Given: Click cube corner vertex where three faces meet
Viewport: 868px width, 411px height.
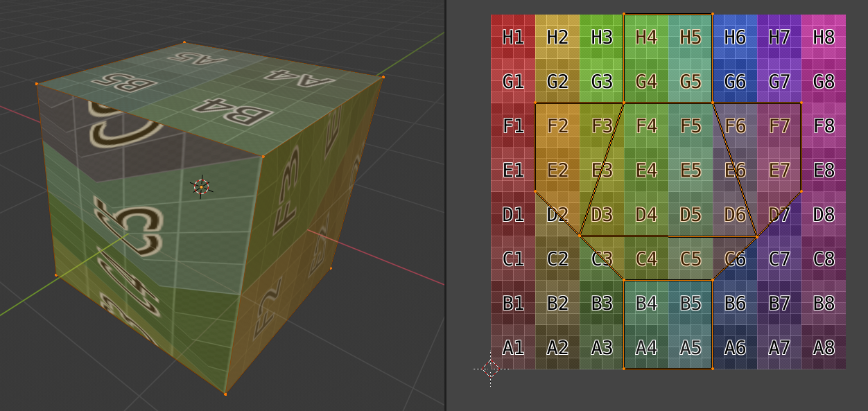Looking at the screenshot, I should point(263,156).
